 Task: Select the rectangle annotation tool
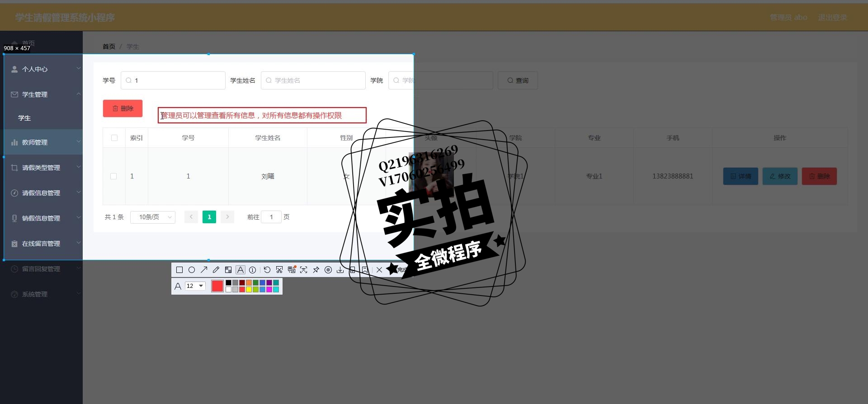coord(179,270)
